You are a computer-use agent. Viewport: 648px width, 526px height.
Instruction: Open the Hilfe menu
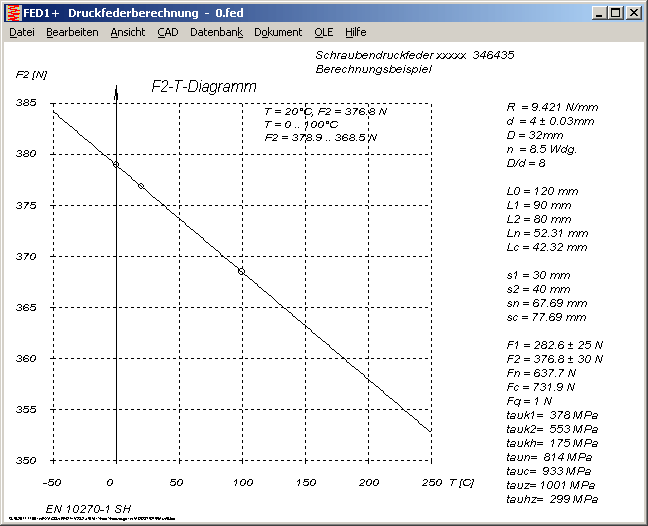point(356,32)
